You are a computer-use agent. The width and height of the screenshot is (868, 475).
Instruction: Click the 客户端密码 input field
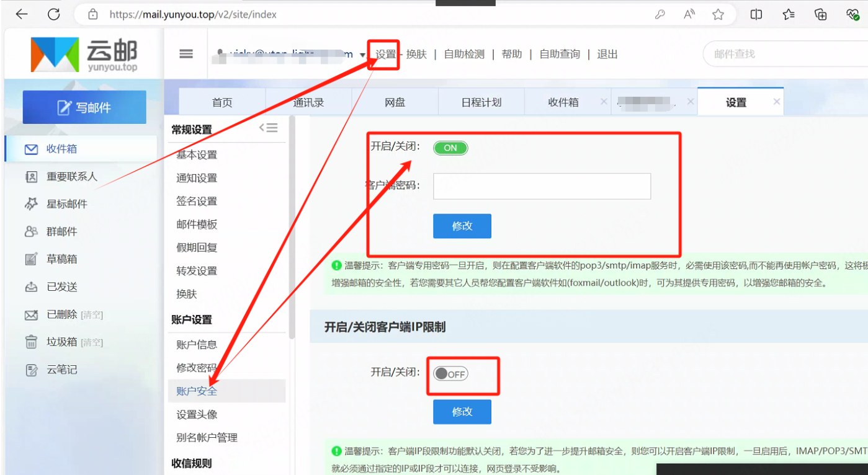coord(542,186)
